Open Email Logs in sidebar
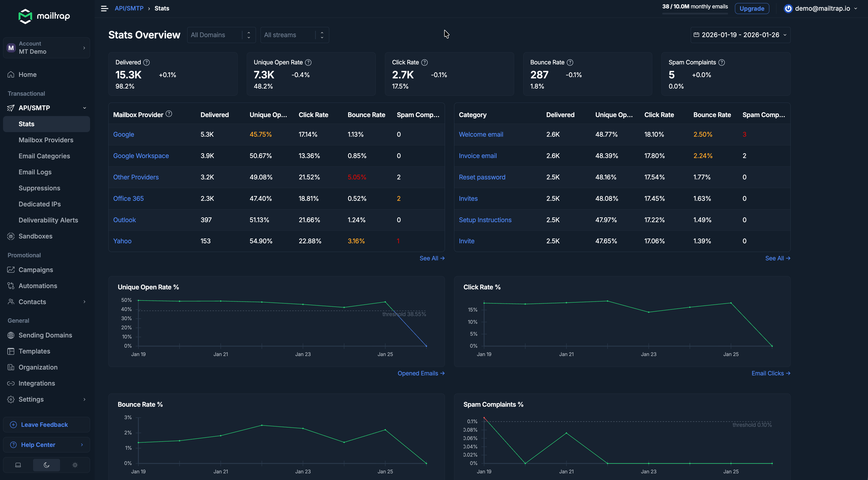 click(x=35, y=172)
